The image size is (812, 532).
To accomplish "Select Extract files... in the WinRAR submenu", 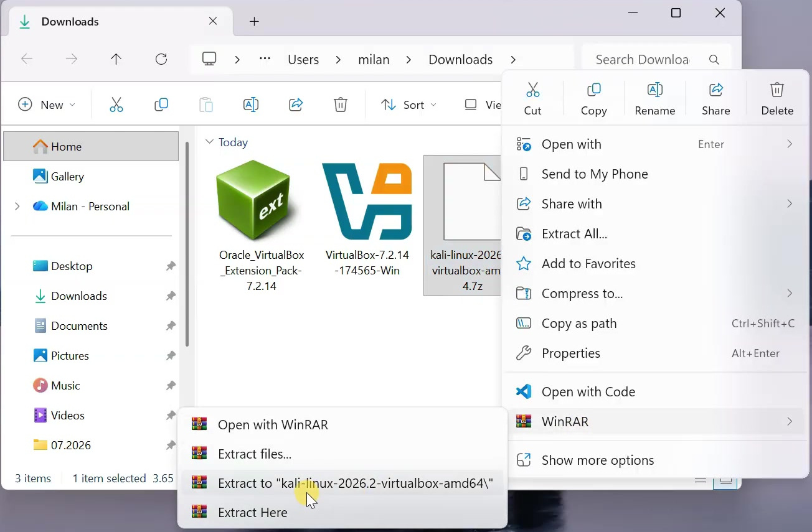I will (x=342, y=454).
